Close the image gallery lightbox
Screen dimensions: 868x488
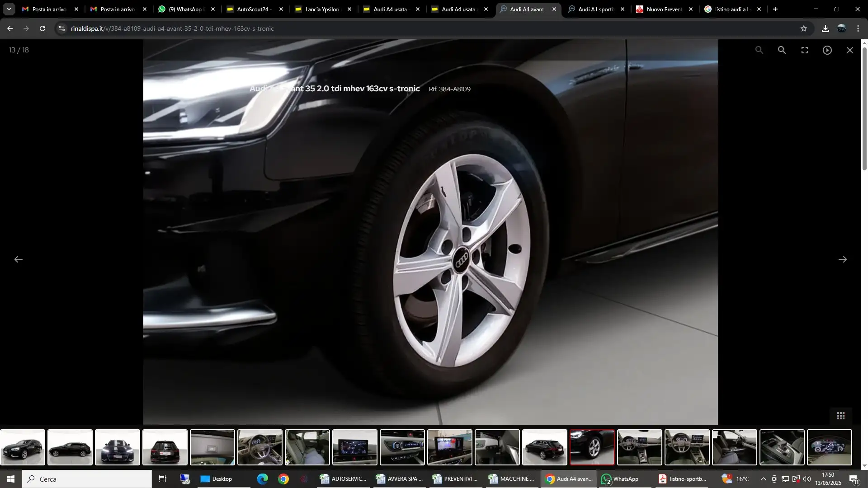pyautogui.click(x=850, y=50)
